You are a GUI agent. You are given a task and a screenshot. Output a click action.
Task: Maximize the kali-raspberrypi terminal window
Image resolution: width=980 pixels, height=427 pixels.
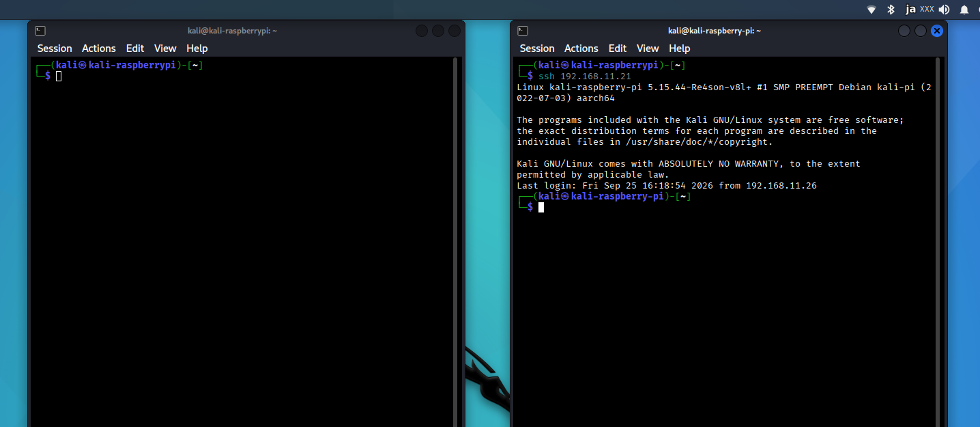pyautogui.click(x=438, y=31)
